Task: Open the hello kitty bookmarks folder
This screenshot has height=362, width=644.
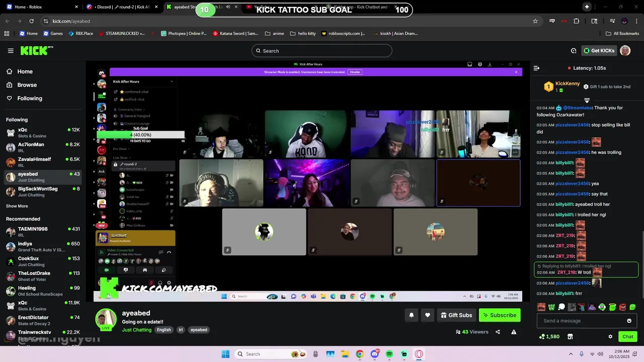Action: [x=303, y=34]
